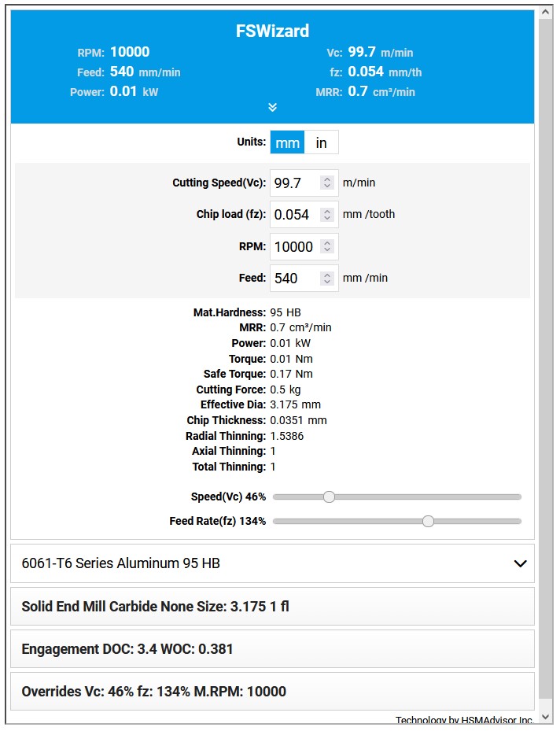560x731 pixels.
Task: Click the FSWizard header title
Action: (x=273, y=31)
